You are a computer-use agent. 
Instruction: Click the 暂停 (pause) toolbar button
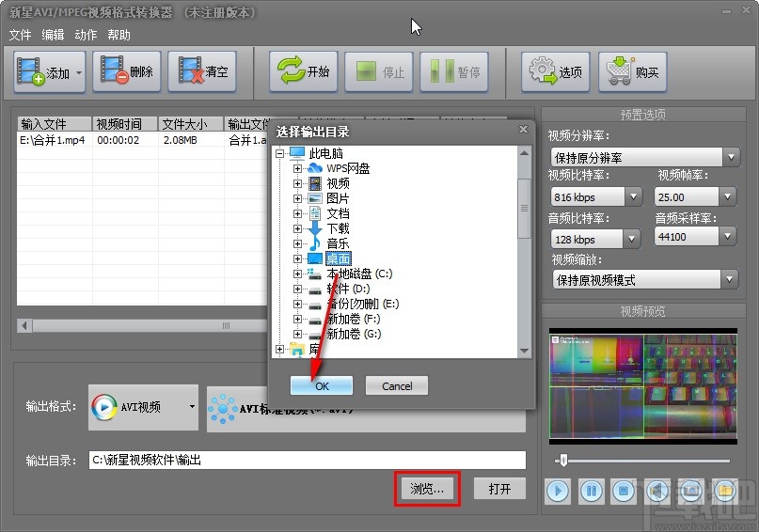pos(454,72)
